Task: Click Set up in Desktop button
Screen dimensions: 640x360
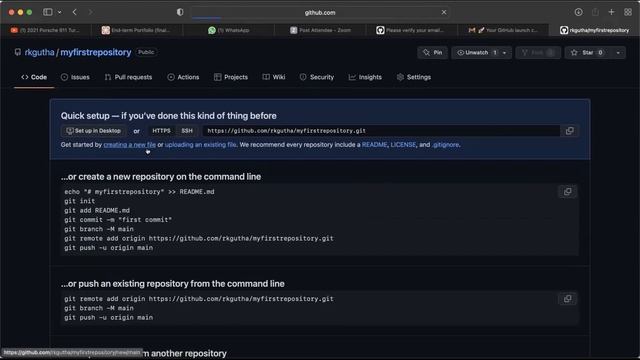Action: 94,131
